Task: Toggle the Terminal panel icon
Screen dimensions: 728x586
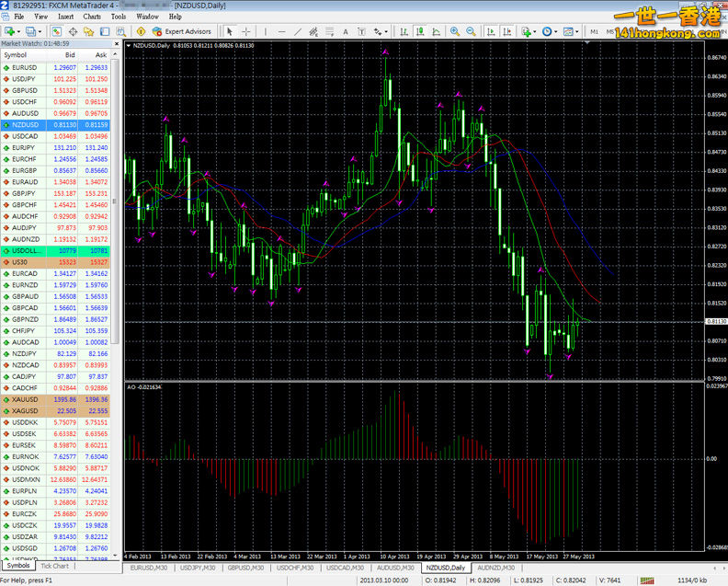Action: click(x=105, y=31)
